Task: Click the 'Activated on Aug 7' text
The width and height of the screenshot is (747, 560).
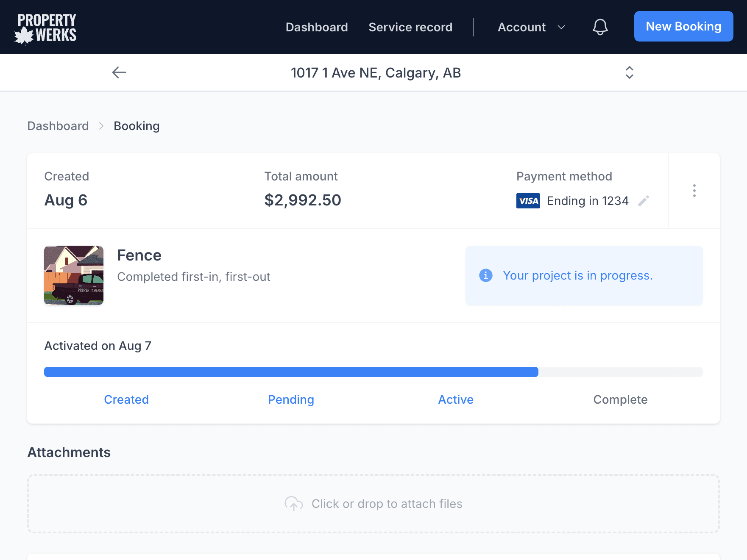Action: (98, 346)
